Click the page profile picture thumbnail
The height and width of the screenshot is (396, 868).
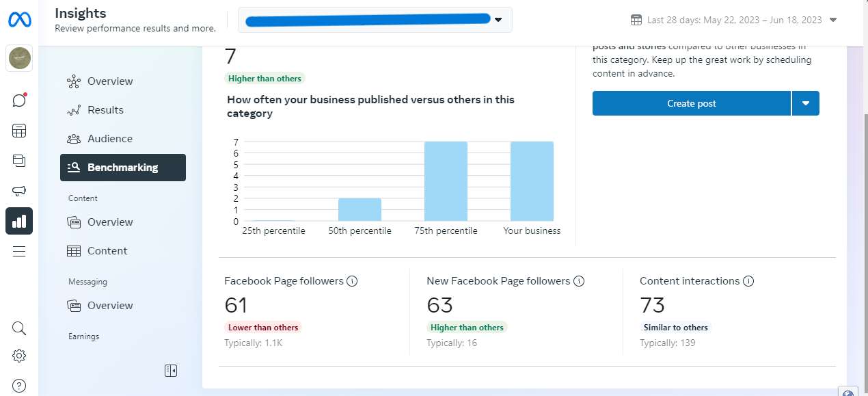pyautogui.click(x=19, y=59)
